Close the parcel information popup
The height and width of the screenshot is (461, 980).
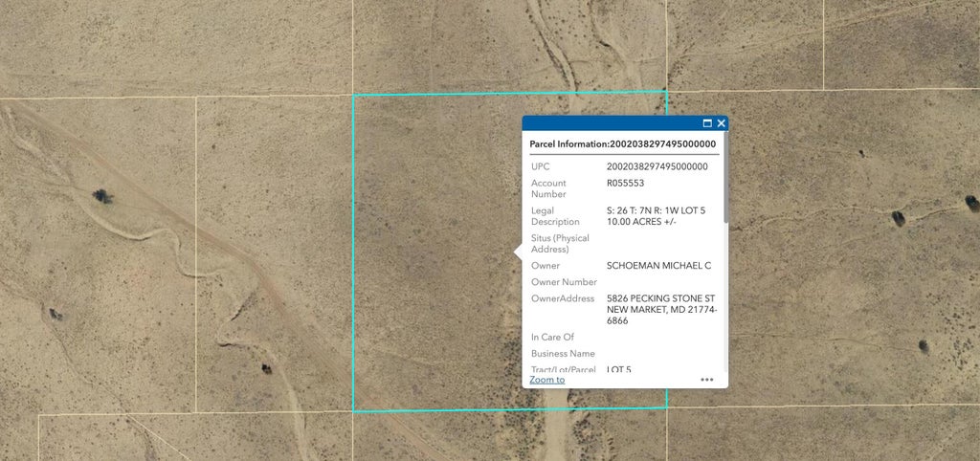(722, 123)
